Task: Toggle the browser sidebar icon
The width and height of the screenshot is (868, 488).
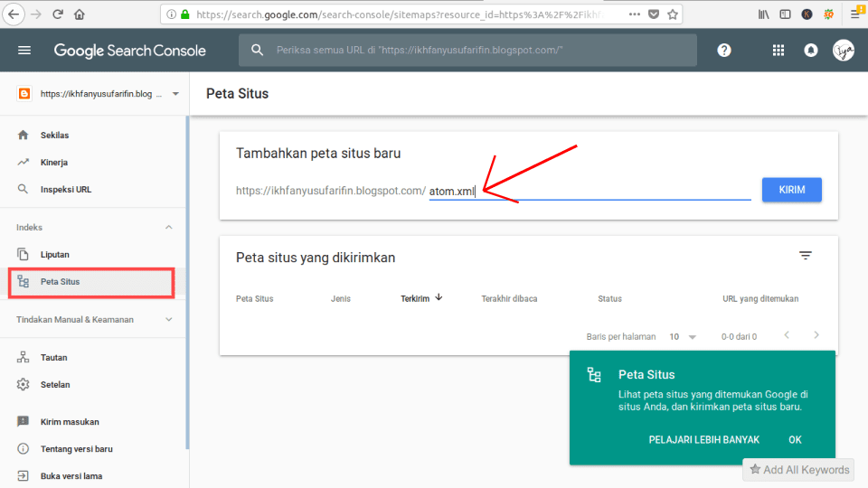Action: pos(785,14)
